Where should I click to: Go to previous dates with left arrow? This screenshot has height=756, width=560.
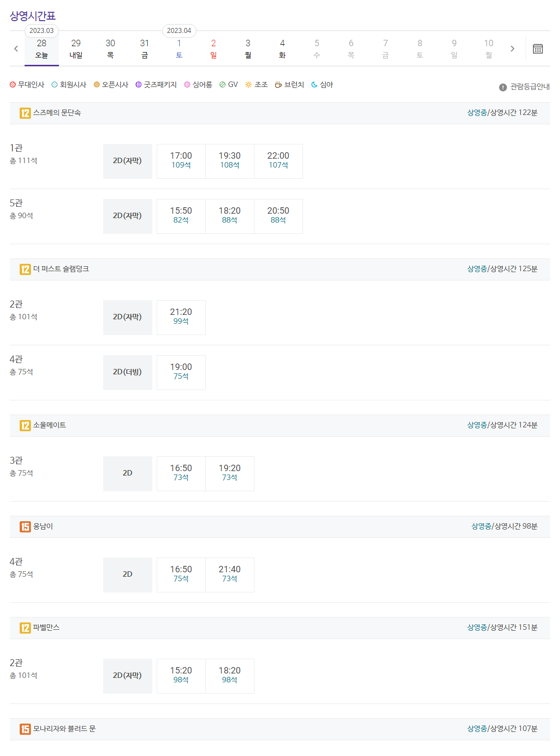point(16,49)
